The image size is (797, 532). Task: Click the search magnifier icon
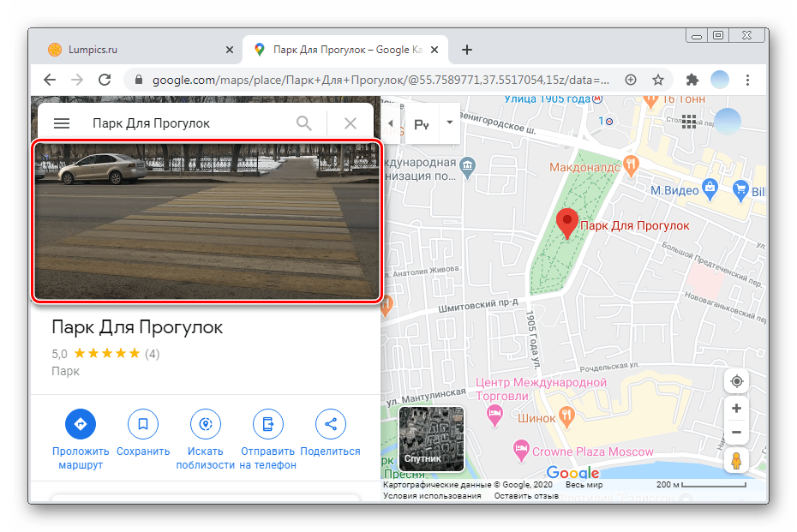(x=304, y=123)
